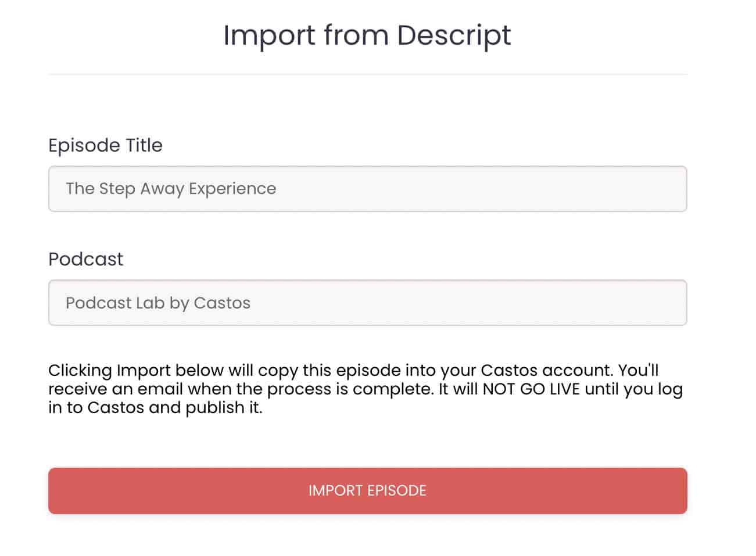Click the Podcast field label
756x556 pixels.
(85, 259)
